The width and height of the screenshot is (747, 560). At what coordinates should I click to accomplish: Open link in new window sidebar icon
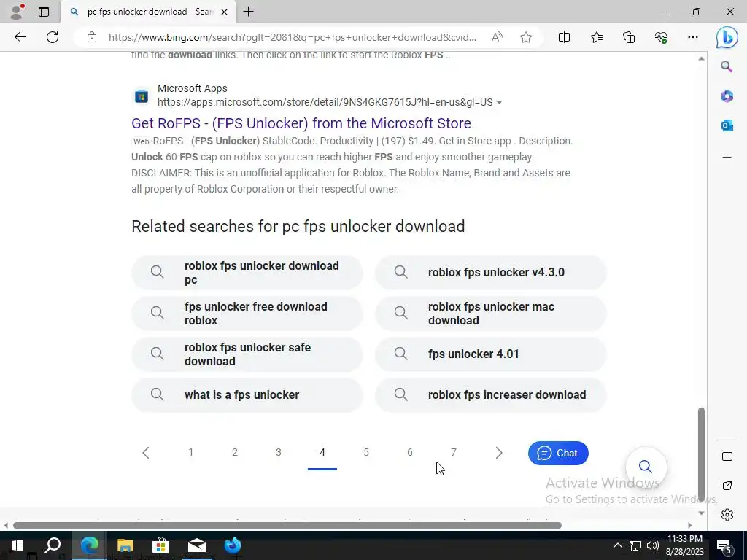pos(727,486)
